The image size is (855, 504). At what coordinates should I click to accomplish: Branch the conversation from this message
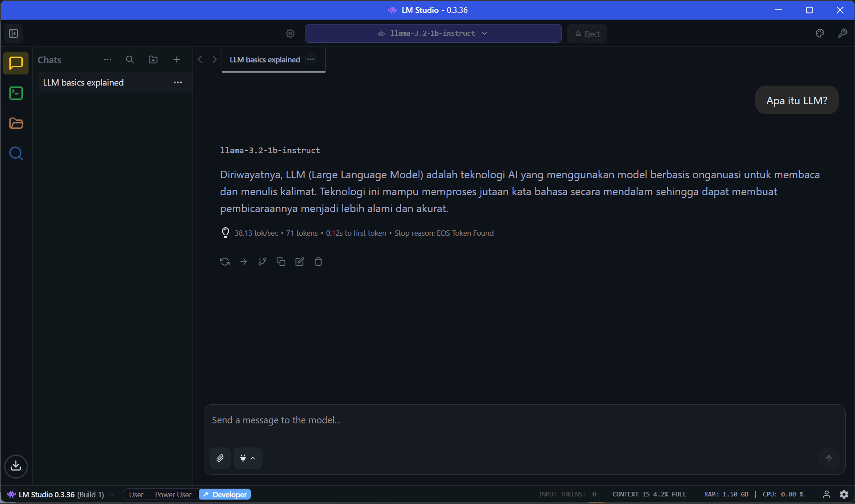click(262, 262)
